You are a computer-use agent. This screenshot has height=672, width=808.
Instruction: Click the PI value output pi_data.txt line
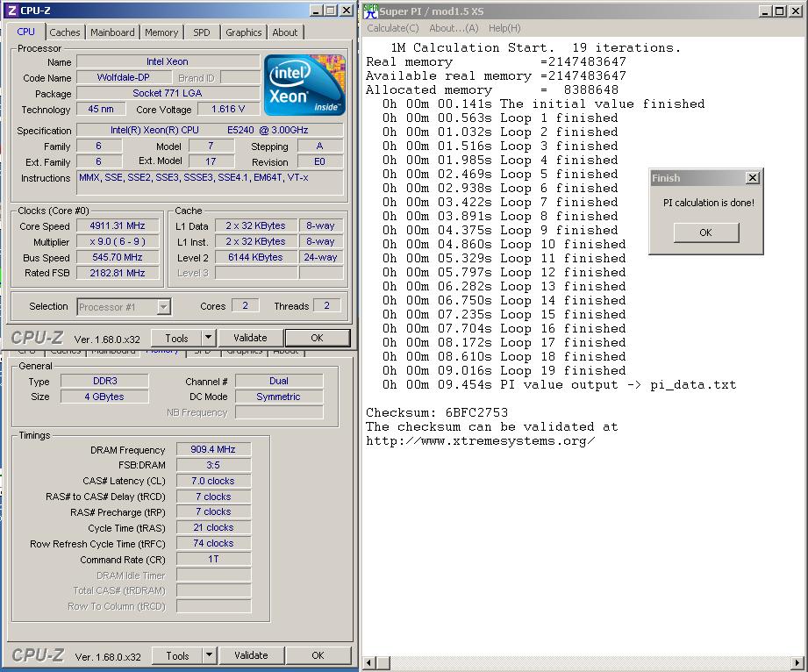(x=559, y=385)
